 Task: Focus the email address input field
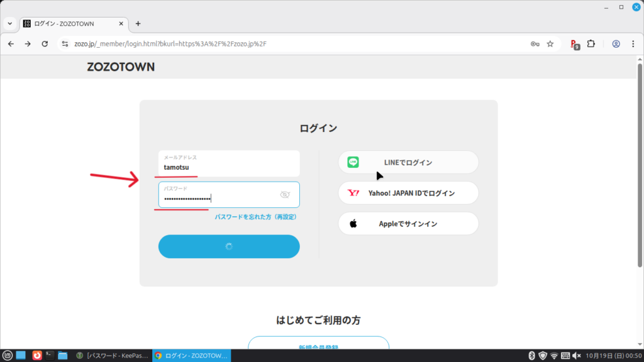[x=229, y=167]
